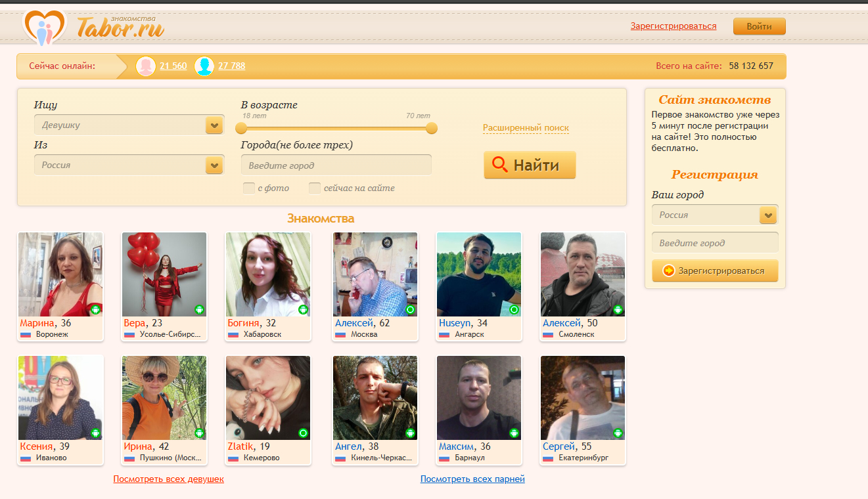Click the Russian flag next to Барнаул

[444, 458]
